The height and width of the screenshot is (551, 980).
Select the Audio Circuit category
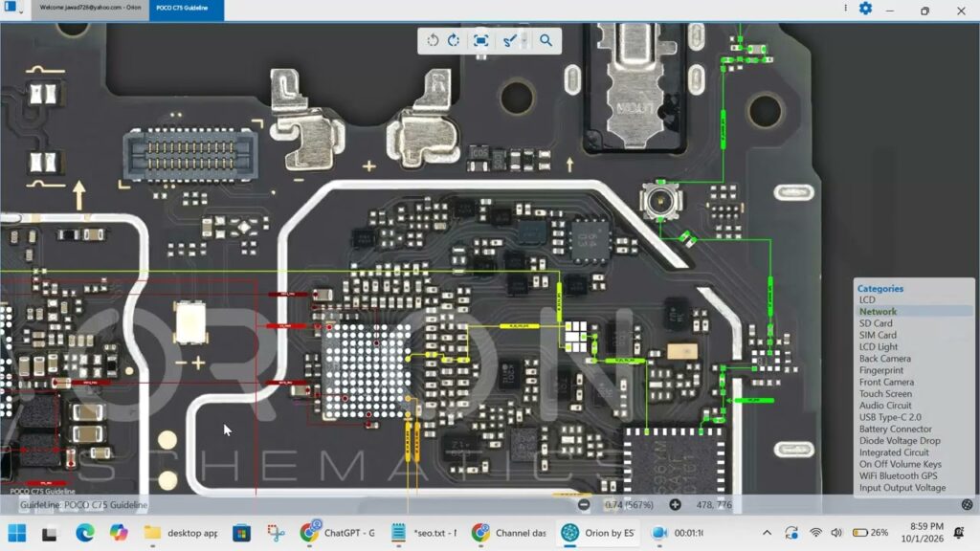point(885,406)
